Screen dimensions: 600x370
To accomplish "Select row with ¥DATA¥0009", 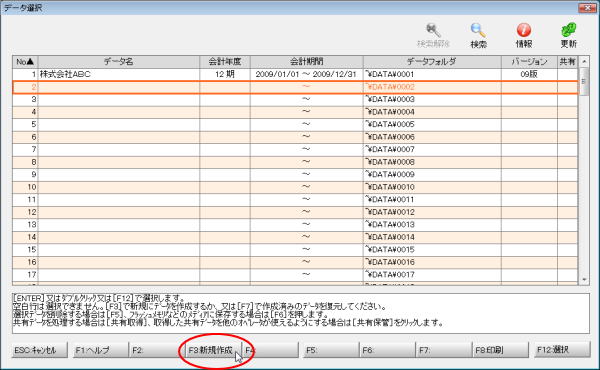I will click(x=295, y=174).
